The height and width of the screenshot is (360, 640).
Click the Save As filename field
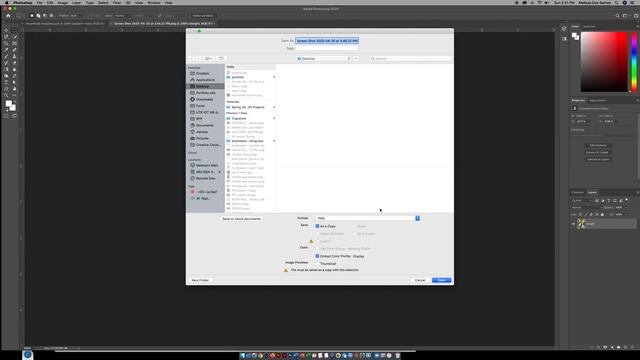coord(327,41)
